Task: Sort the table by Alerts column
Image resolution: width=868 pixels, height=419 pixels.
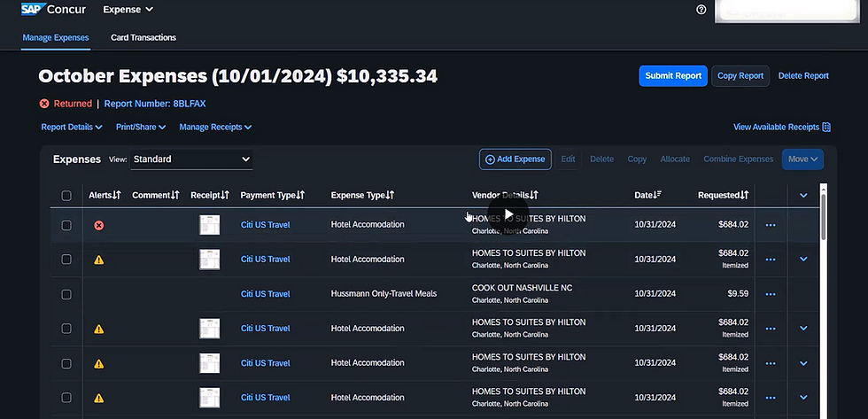Action: [105, 195]
